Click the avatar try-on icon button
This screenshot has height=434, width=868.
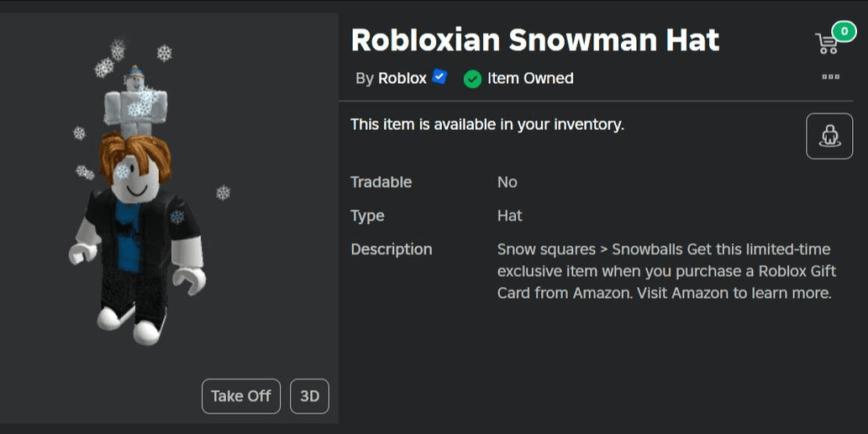(829, 136)
